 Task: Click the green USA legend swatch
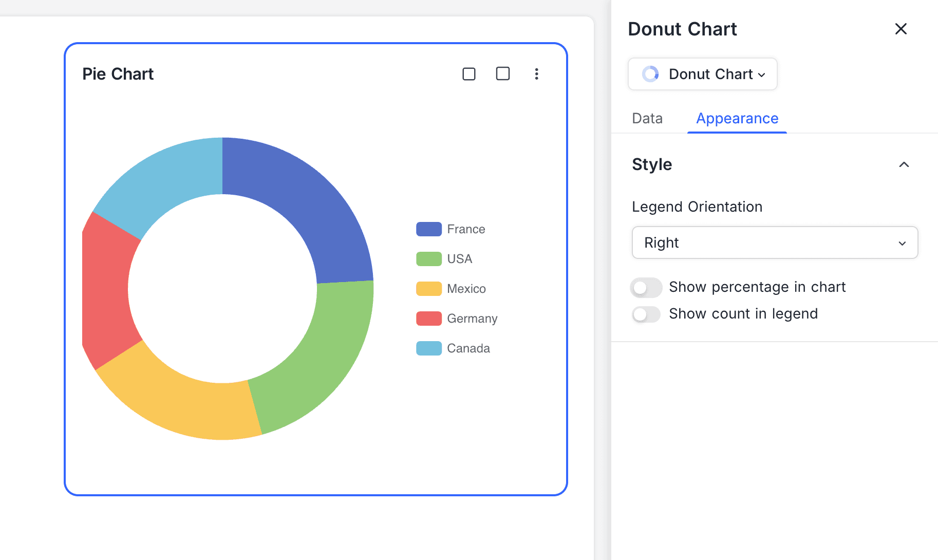click(428, 259)
